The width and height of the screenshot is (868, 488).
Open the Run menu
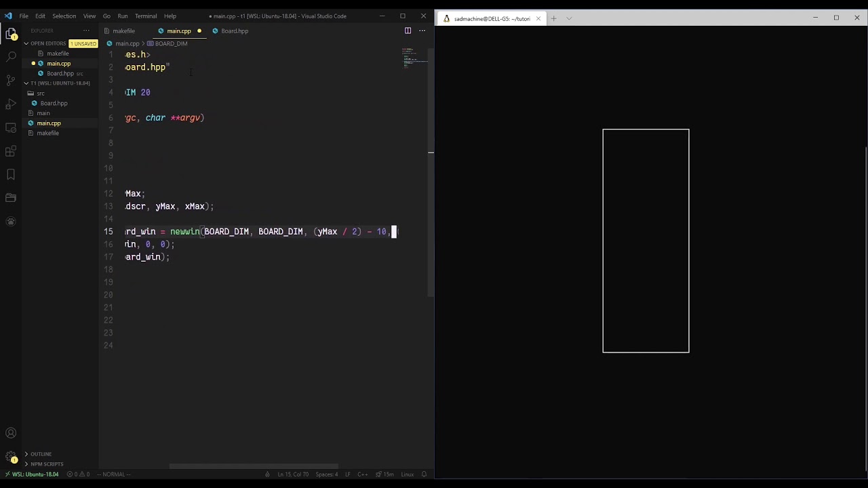(x=123, y=16)
